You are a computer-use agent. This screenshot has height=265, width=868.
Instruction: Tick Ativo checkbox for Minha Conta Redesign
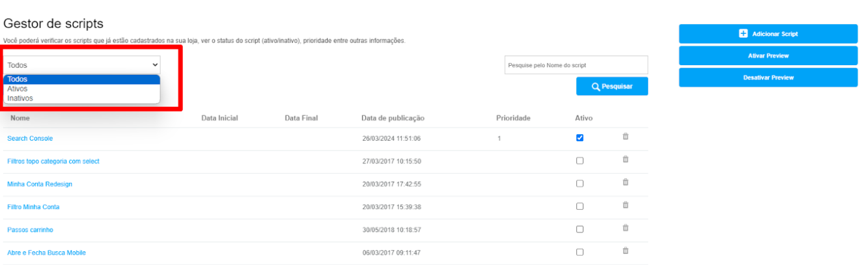point(580,184)
